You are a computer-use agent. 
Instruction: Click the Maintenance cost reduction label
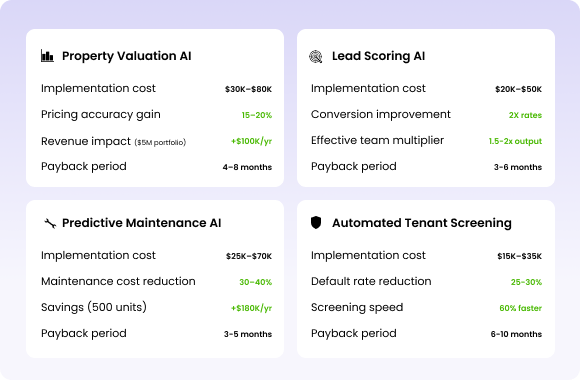118,281
